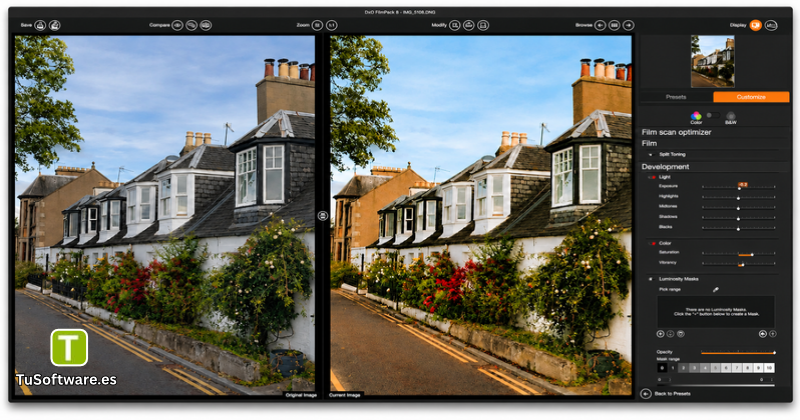Screen dimensions: 800x420
Task: Click the rightmost icon below mask list
Action: 772,334
